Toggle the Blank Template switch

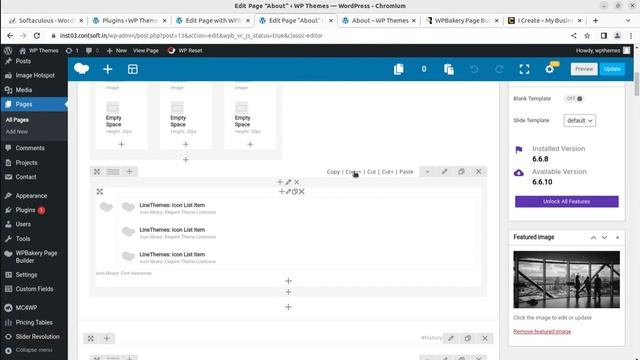[574, 98]
